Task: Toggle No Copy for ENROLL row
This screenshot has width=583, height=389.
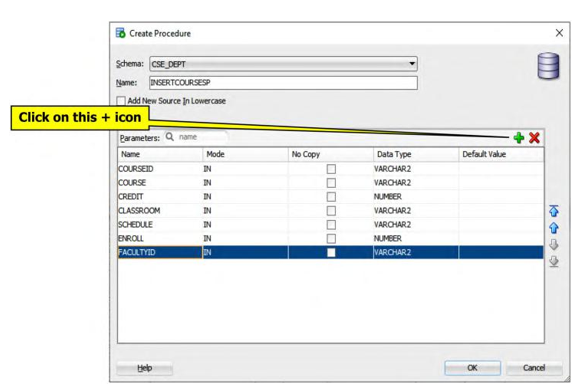Action: pyautogui.click(x=331, y=238)
